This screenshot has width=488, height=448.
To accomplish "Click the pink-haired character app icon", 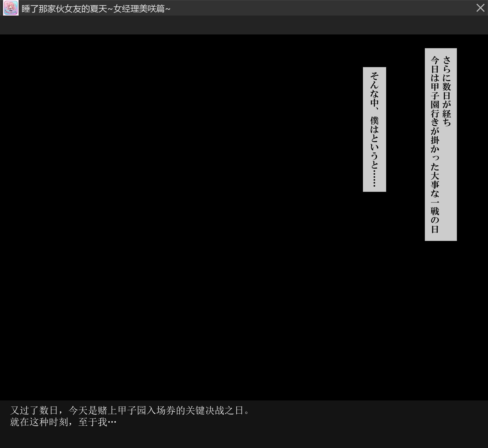I will (x=11, y=8).
